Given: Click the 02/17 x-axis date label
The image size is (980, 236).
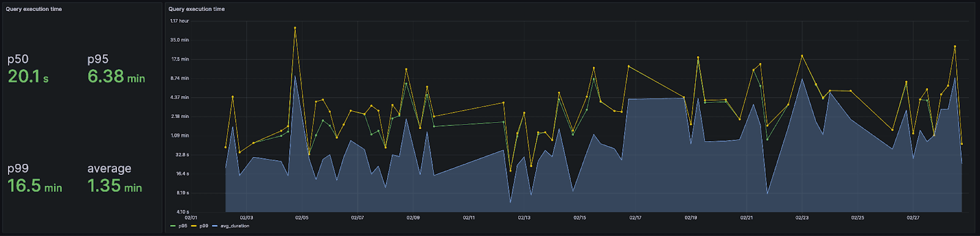Looking at the screenshot, I should point(635,218).
